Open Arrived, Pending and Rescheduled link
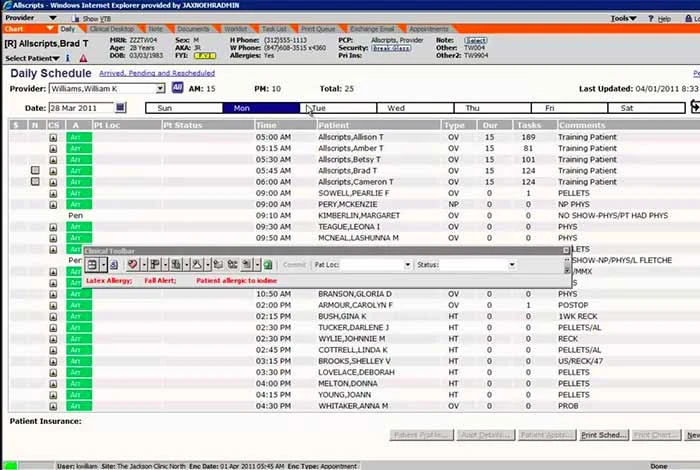This screenshot has width=700, height=470. [x=157, y=73]
